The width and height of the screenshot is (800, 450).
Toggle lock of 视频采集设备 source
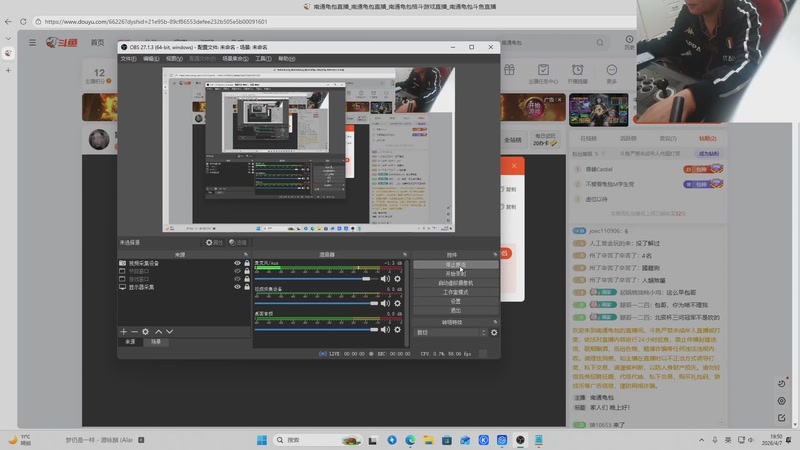click(x=247, y=263)
